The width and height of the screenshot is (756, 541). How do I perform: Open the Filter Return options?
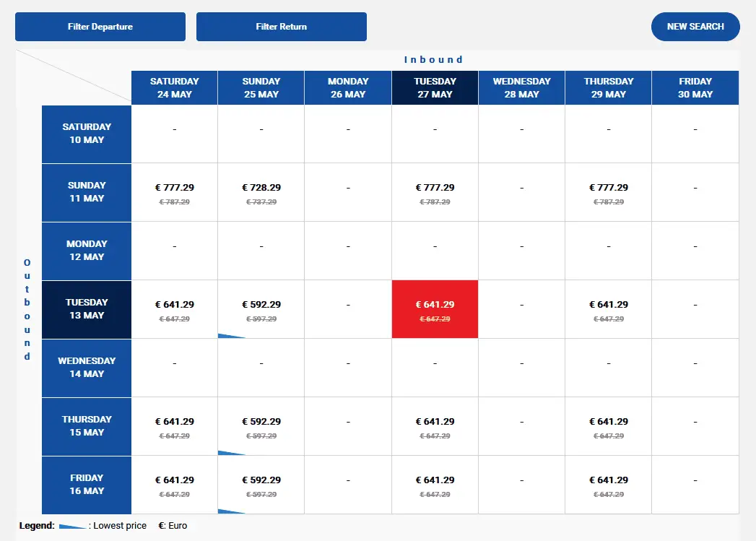282,27
